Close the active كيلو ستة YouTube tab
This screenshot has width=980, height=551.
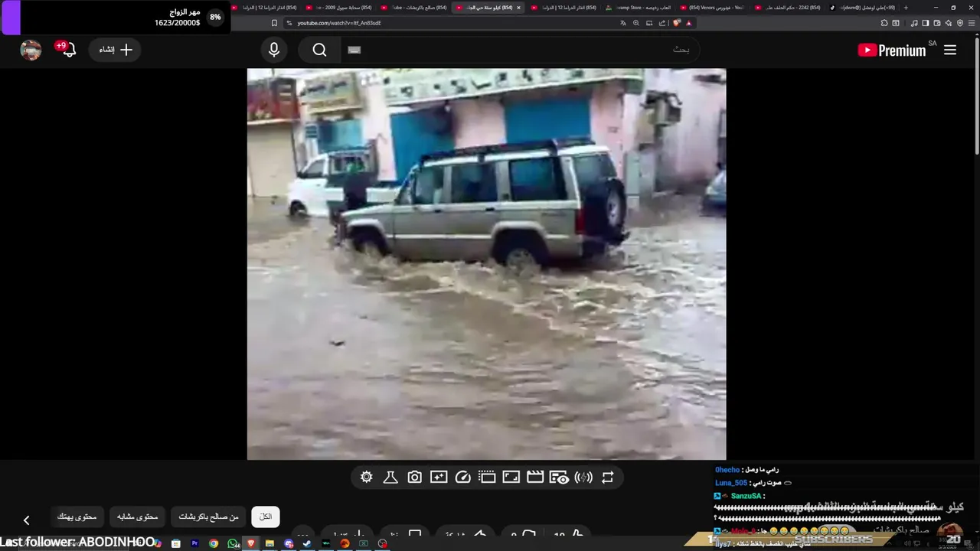518,8
